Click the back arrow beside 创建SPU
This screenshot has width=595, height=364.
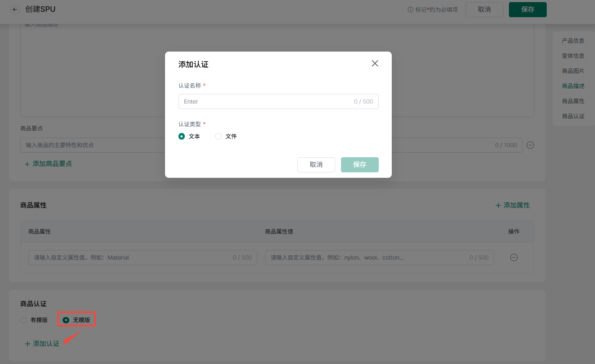[x=15, y=10]
